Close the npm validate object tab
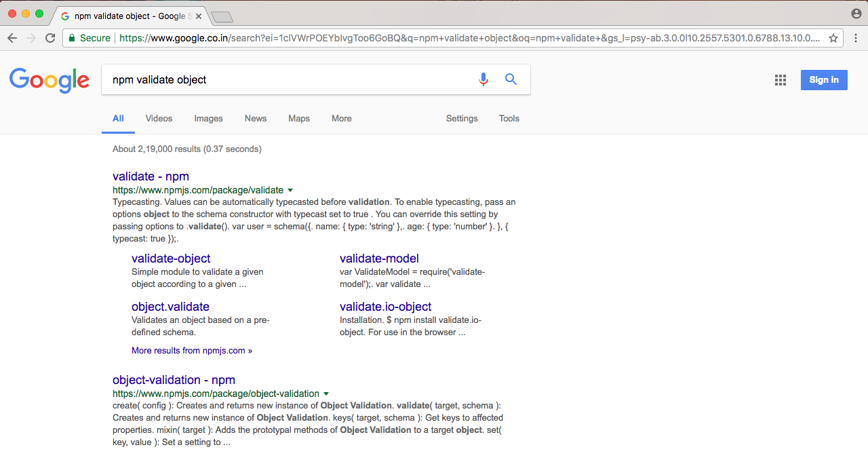Screen dimensions: 868x458 (199, 16)
